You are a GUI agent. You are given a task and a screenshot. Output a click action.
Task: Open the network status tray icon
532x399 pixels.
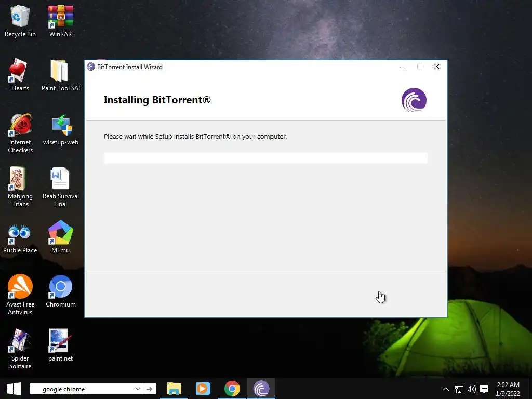click(x=459, y=389)
